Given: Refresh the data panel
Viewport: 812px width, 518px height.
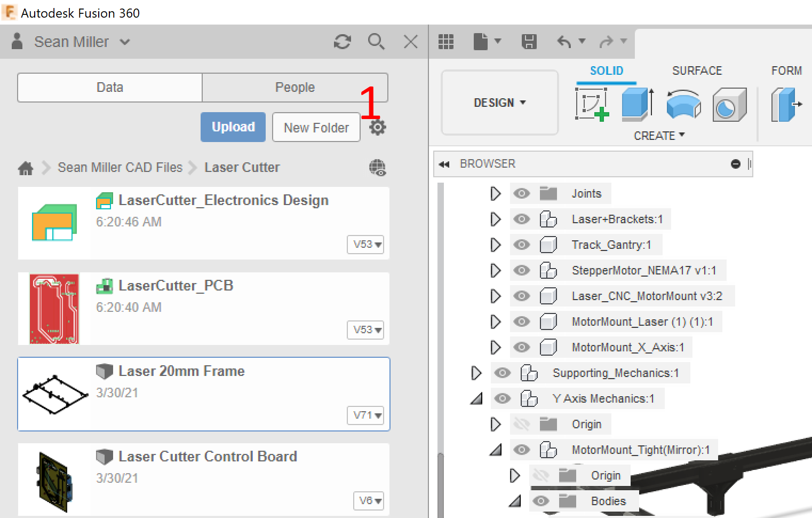Looking at the screenshot, I should tap(343, 42).
